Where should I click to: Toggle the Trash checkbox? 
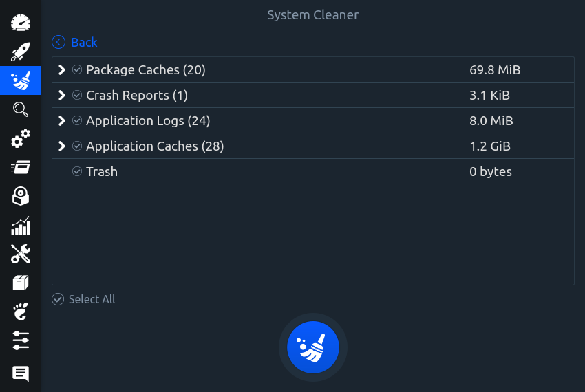[x=77, y=171]
